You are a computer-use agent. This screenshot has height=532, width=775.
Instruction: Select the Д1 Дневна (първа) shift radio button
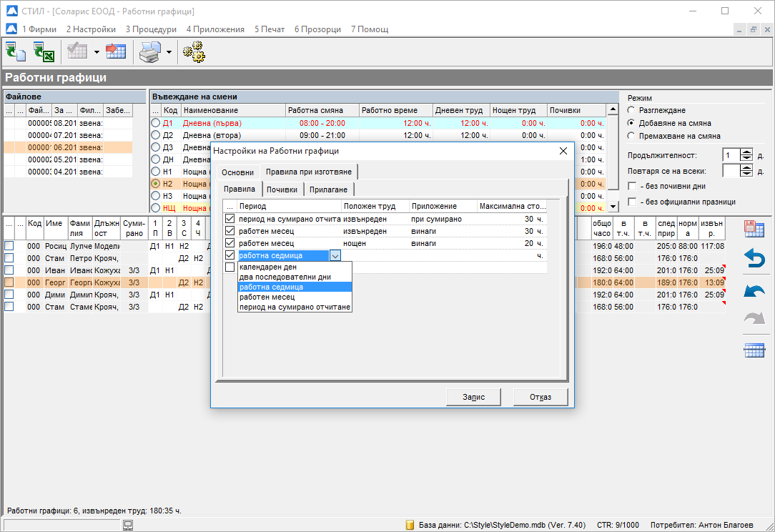tap(156, 123)
